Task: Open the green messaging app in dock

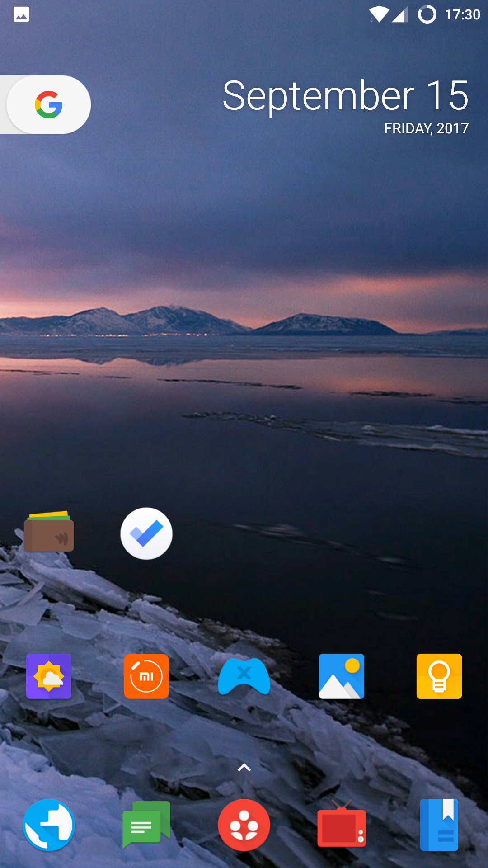Action: [x=146, y=825]
